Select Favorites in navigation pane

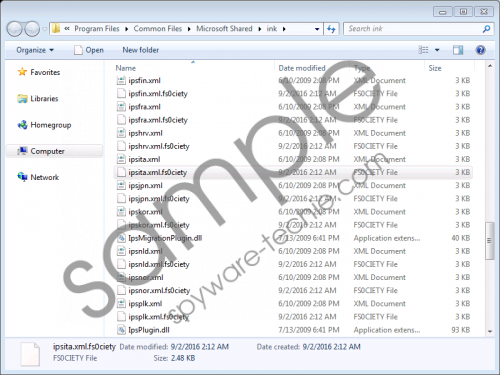pos(39,72)
